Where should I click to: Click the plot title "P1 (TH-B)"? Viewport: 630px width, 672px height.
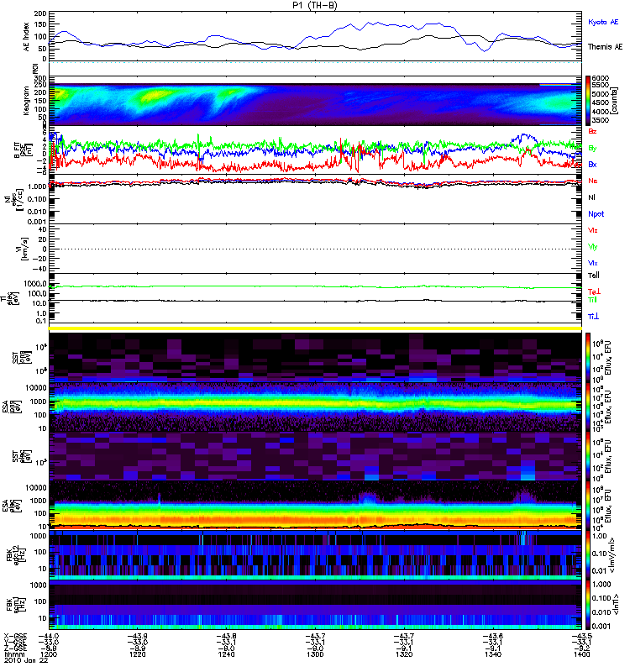[x=316, y=5]
